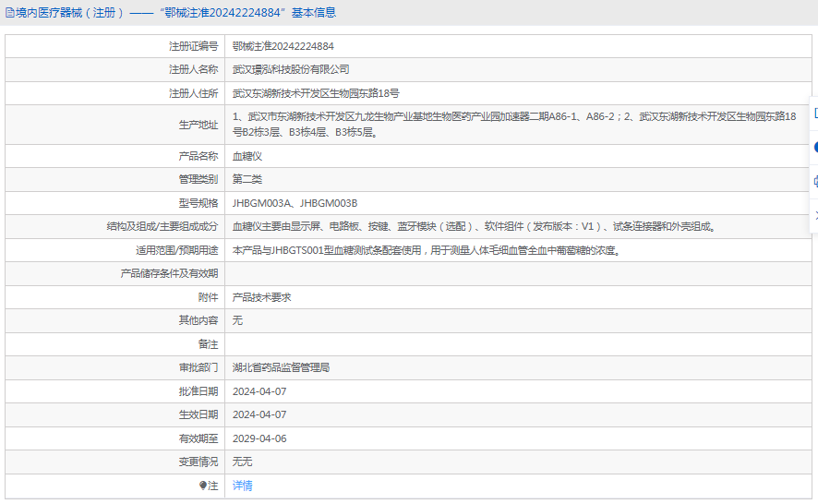Image resolution: width=818 pixels, height=504 pixels.
Task: Select management class value 第二类
Action: 247,179
